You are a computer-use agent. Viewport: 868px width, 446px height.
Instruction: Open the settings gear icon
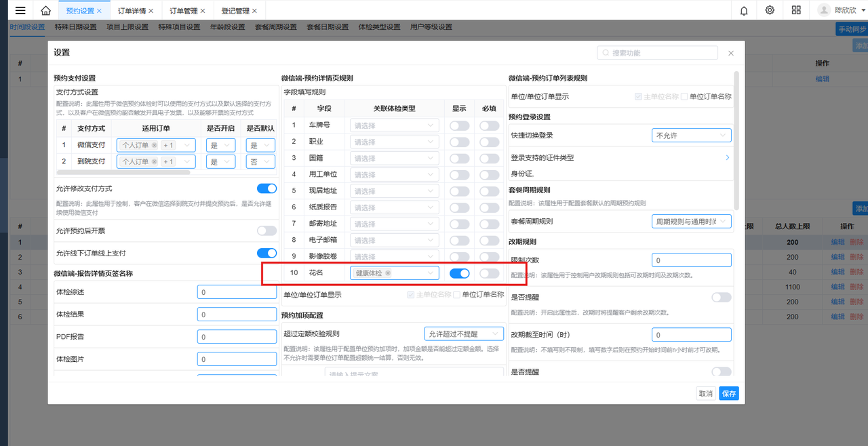[x=770, y=11]
